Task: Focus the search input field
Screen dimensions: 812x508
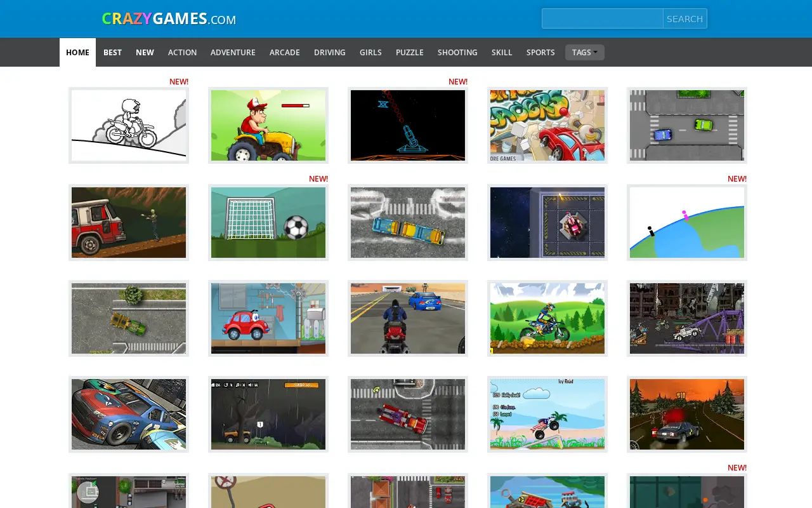Action: pyautogui.click(x=603, y=18)
